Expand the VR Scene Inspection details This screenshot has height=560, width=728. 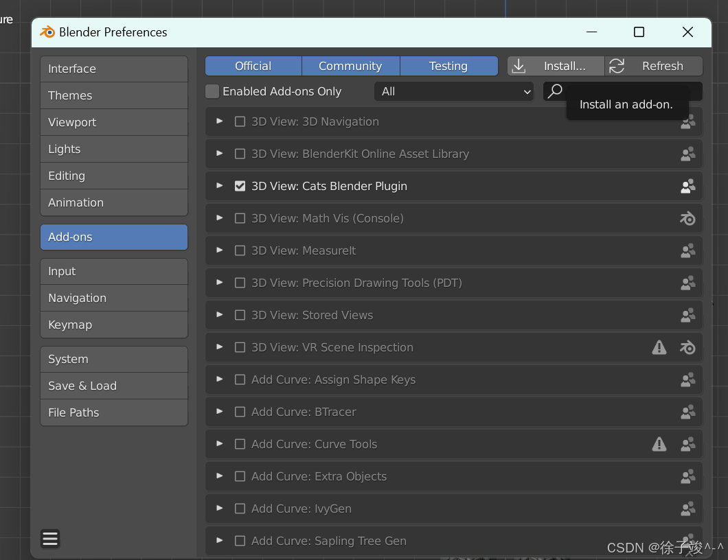220,347
